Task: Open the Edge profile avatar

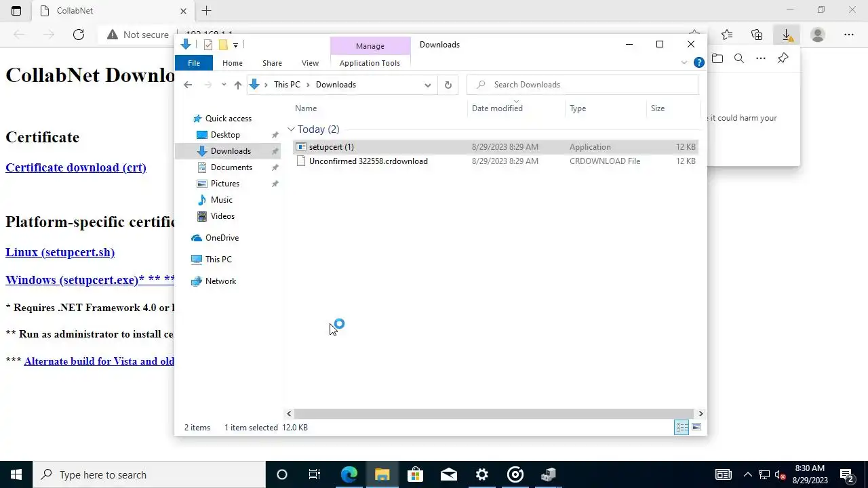Action: pos(818,35)
